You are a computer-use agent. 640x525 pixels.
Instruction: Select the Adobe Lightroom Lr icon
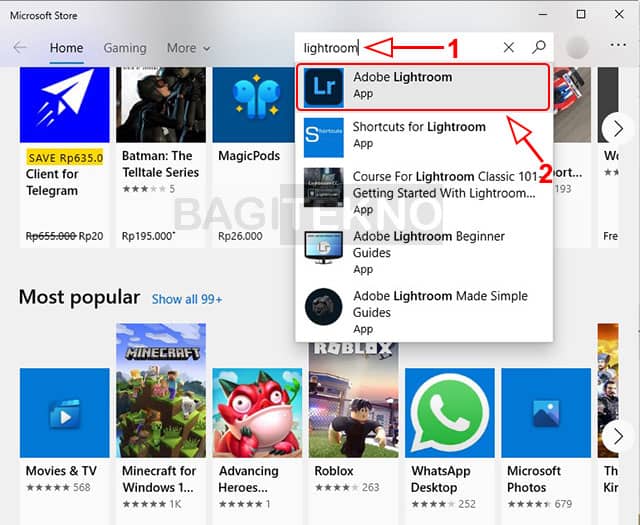tap(324, 87)
